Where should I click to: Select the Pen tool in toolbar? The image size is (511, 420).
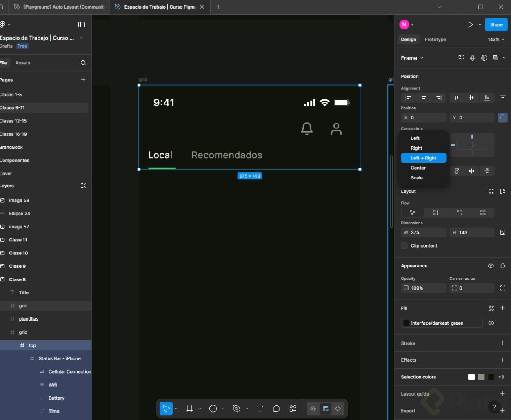pos(236,409)
